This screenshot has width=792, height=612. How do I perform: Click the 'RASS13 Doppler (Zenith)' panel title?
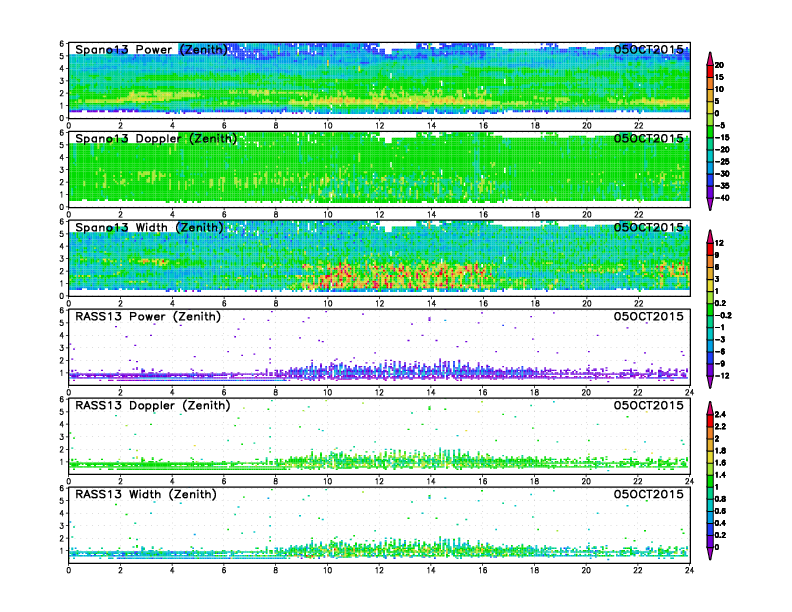[x=153, y=405]
